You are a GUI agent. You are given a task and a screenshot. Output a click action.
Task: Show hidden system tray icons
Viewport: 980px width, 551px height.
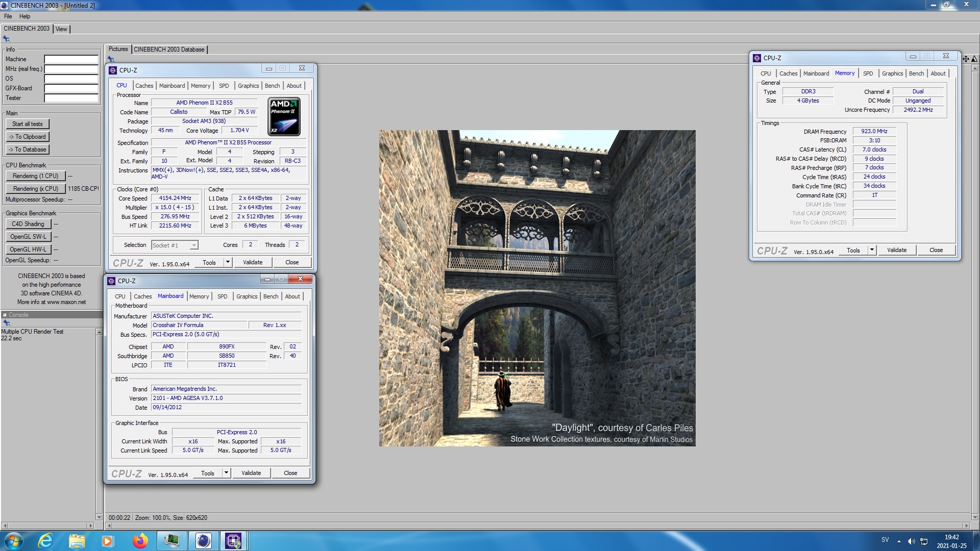tap(899, 541)
